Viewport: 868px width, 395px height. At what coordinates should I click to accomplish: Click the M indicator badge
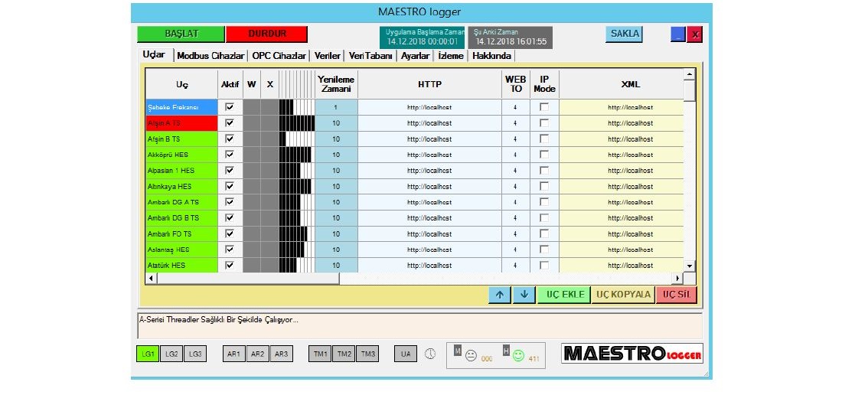[x=457, y=350]
